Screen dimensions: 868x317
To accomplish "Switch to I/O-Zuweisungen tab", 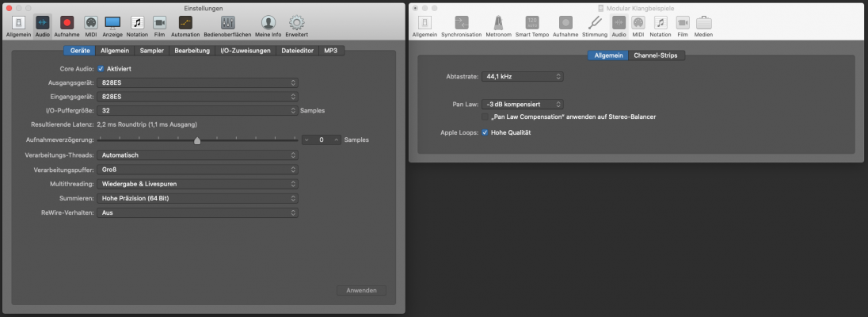I will [246, 51].
